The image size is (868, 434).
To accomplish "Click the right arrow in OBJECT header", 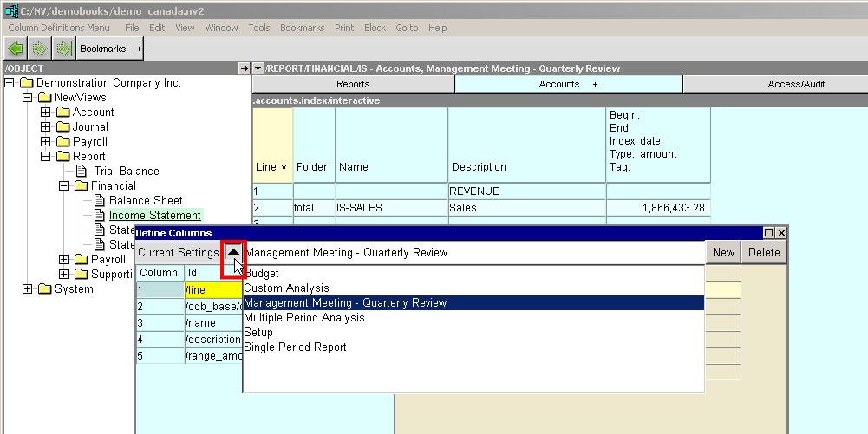I will (x=244, y=68).
